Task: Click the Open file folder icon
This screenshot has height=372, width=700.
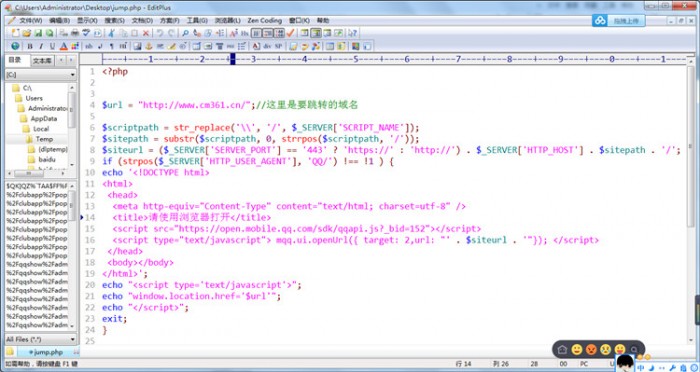Action: pyautogui.click(x=26, y=33)
